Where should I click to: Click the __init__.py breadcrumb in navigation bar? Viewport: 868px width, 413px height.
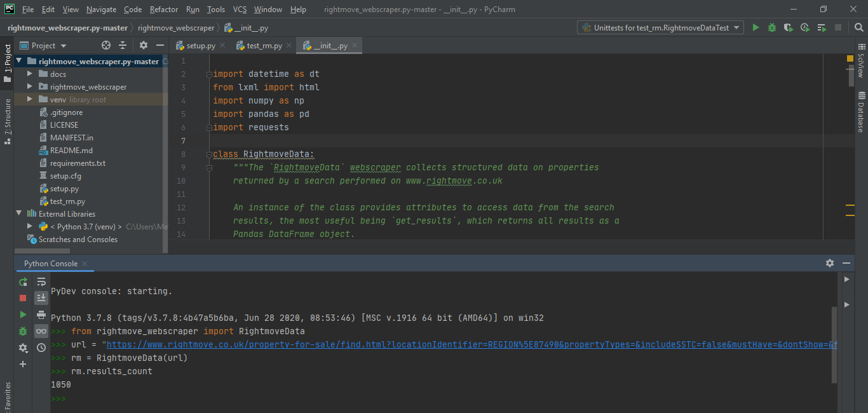click(x=247, y=28)
